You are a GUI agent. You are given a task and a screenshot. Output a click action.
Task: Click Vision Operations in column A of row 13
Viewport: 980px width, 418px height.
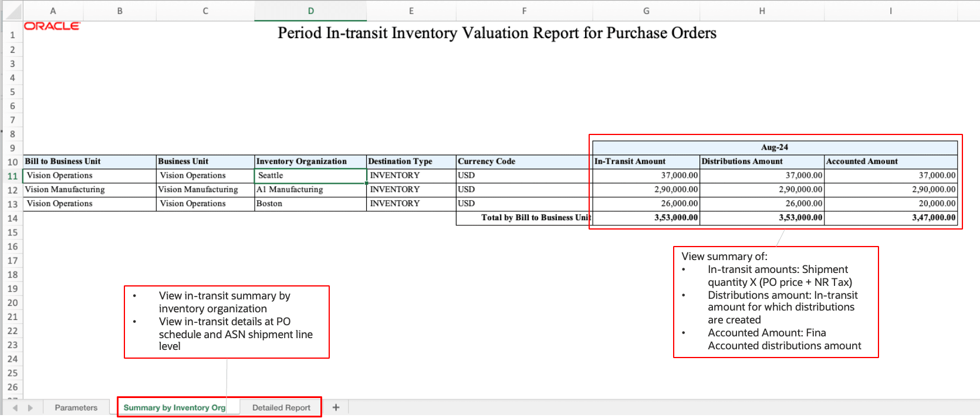pos(89,204)
